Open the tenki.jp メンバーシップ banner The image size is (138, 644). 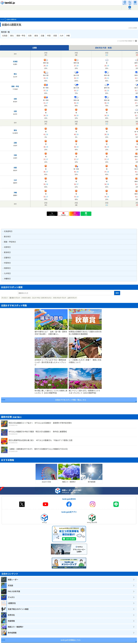[x=69, y=563]
